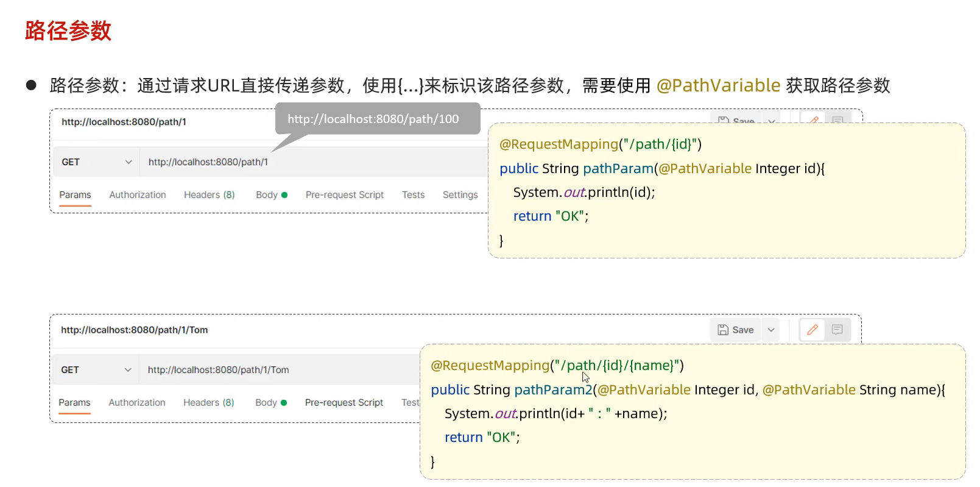Expand the Save options chevron in path/1/Tom request
This screenshot has height=487, width=980.
pyautogui.click(x=771, y=330)
